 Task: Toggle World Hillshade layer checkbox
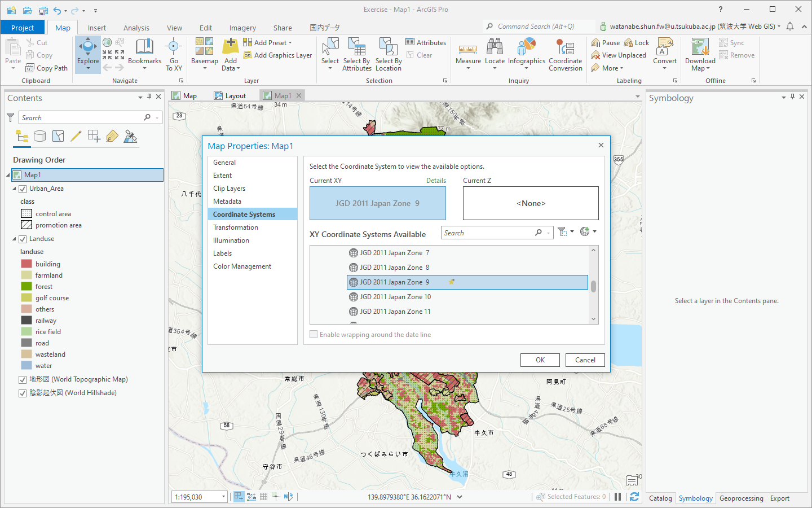tap(23, 393)
